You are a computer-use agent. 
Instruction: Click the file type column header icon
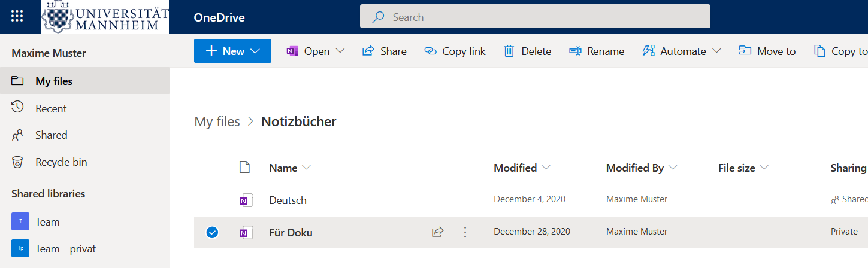click(244, 167)
